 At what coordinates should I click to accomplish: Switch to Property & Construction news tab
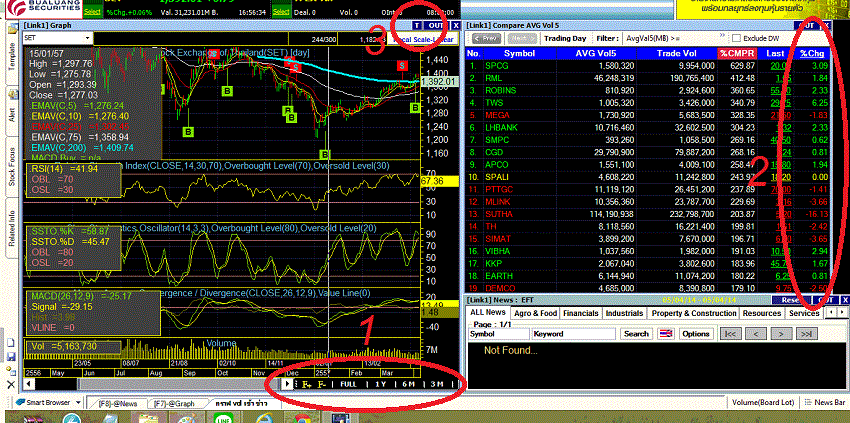click(693, 313)
